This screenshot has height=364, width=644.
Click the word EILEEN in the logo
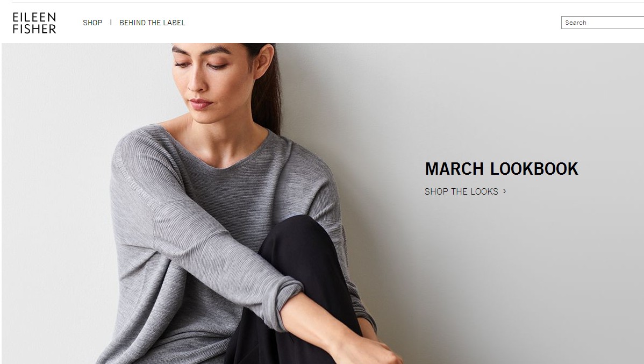[34, 17]
